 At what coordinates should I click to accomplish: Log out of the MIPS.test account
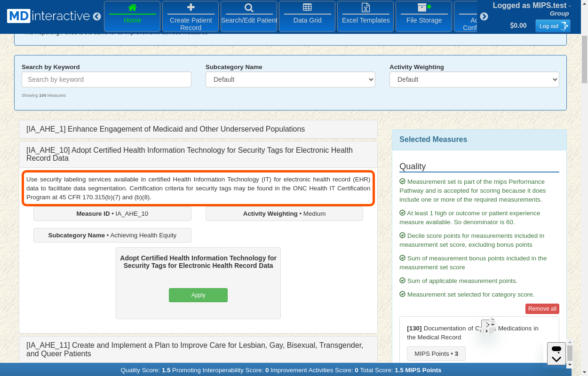point(552,26)
